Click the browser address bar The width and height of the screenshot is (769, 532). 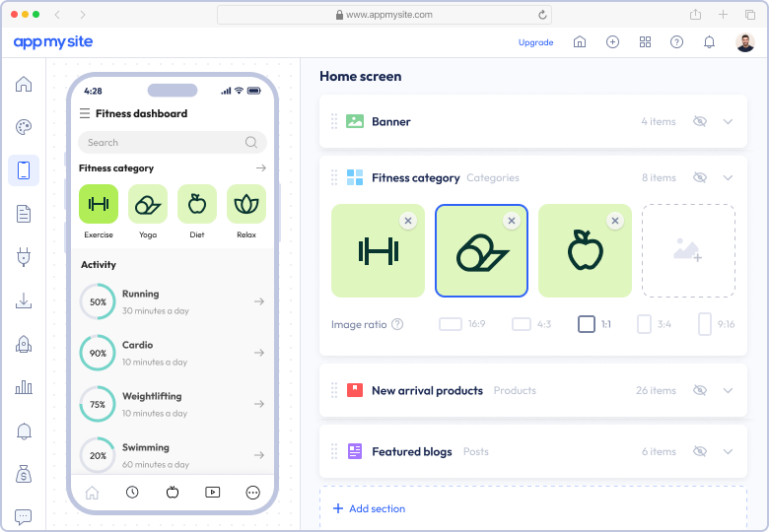(384, 15)
